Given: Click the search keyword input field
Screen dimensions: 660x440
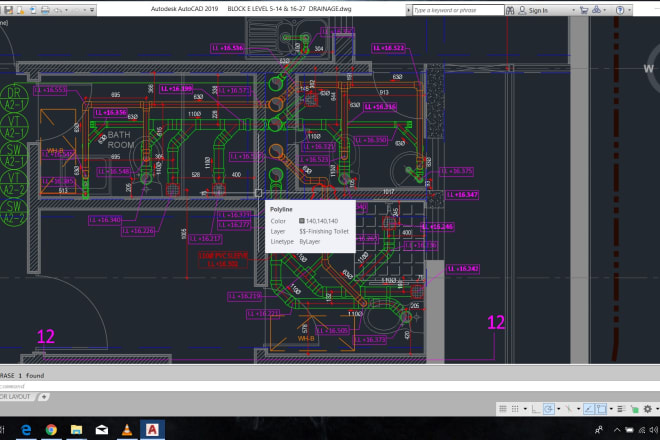Looking at the screenshot, I should (458, 10).
